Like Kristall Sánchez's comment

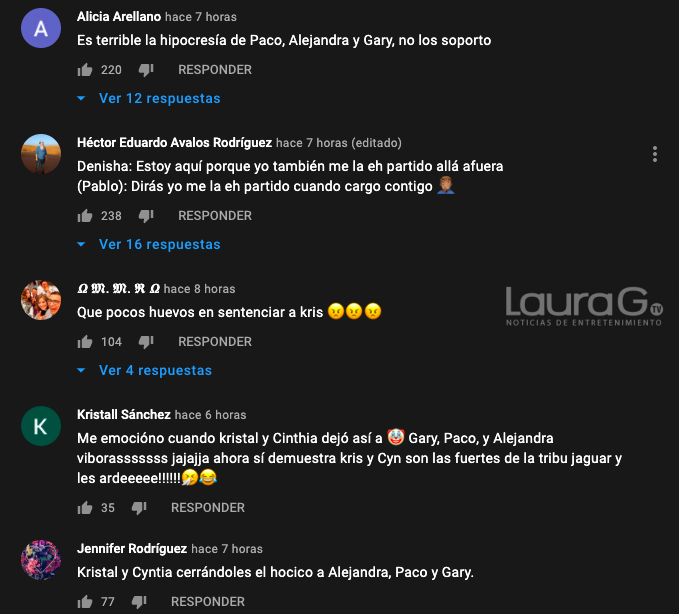(x=85, y=507)
